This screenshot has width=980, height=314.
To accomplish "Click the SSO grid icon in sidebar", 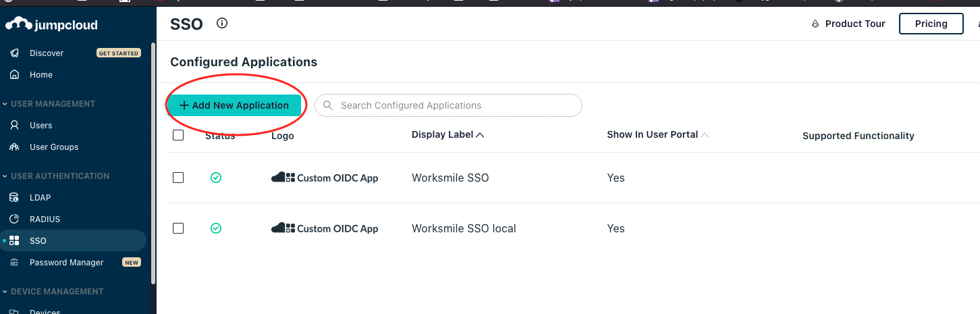I will point(14,241).
